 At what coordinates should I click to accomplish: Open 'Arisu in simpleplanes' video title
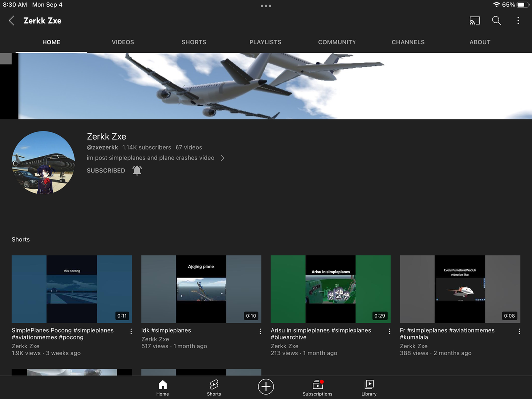[x=321, y=334]
